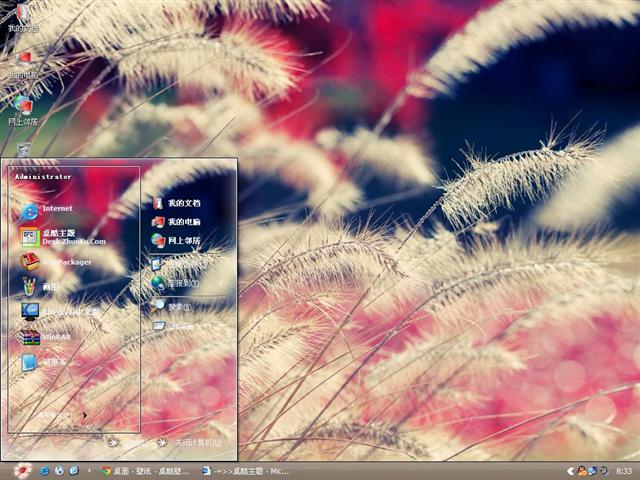The height and width of the screenshot is (480, 640).
Task: Expand quick launch overflow chevron
Action: pyautogui.click(x=89, y=471)
